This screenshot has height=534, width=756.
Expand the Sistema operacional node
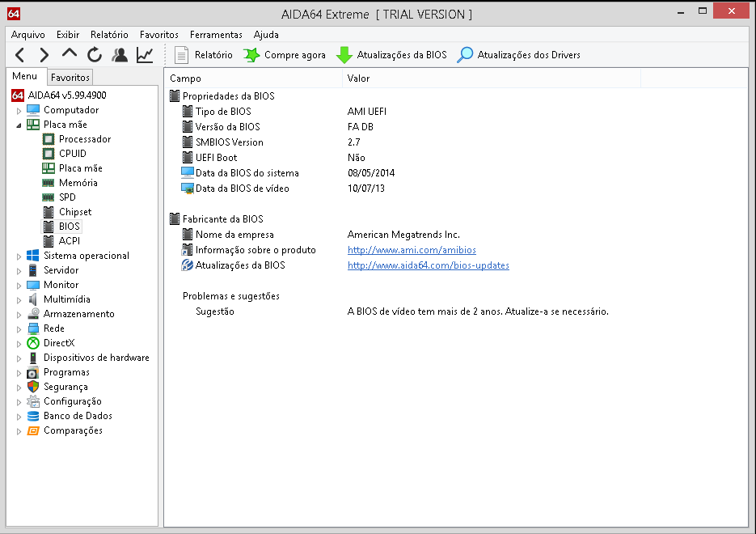19,256
